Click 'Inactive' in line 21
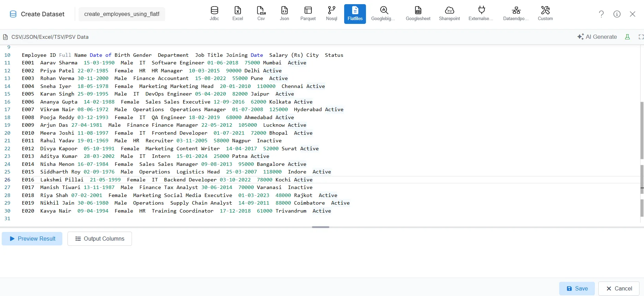 coord(269,141)
